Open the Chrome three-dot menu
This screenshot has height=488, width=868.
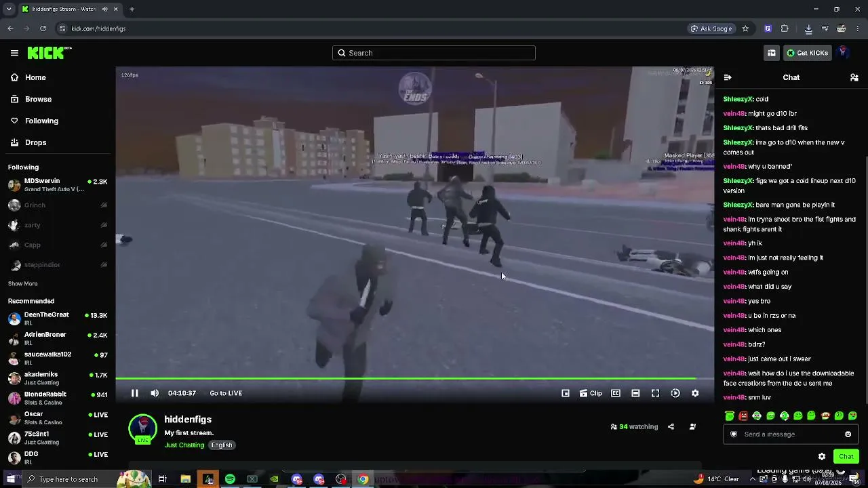click(x=858, y=28)
